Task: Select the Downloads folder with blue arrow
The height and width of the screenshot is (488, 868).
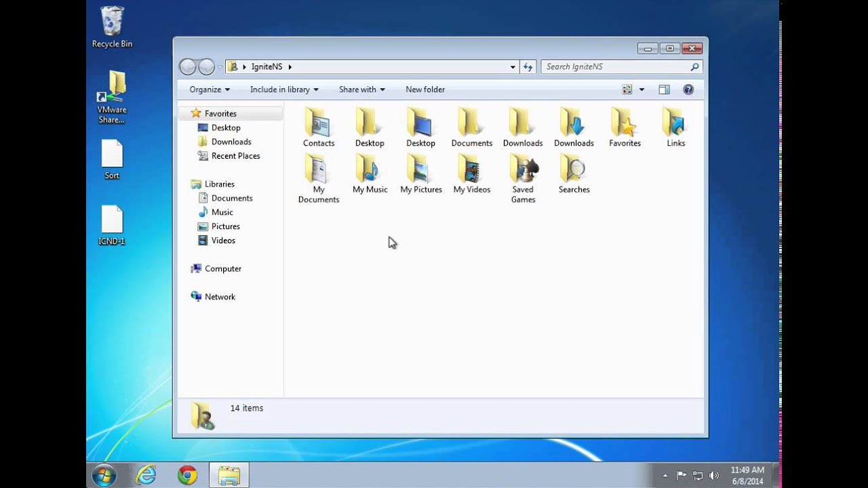Action: (574, 127)
